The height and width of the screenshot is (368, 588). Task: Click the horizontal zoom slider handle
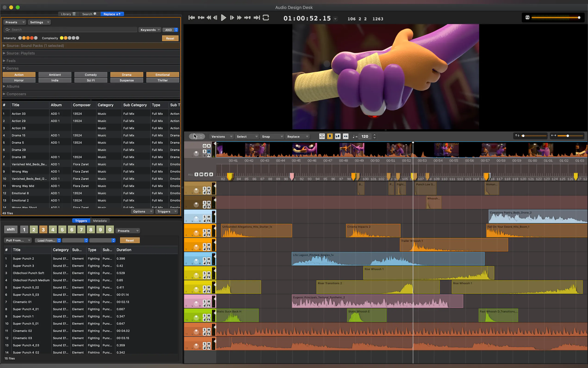point(568,136)
